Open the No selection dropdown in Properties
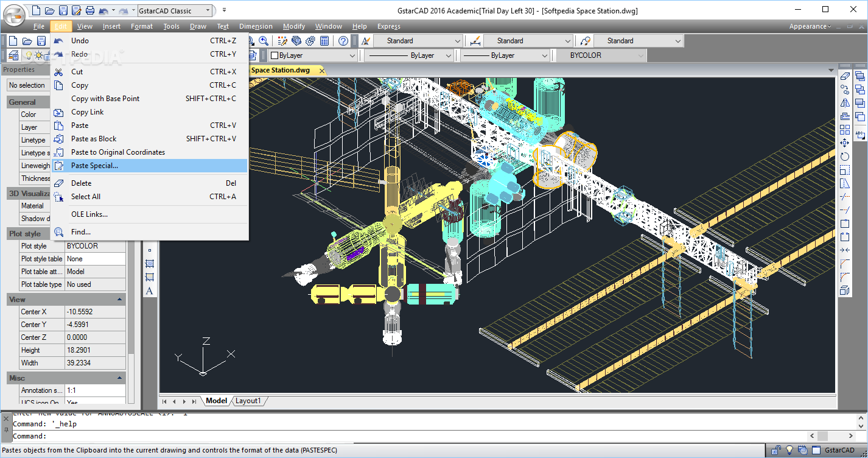 [x=28, y=85]
